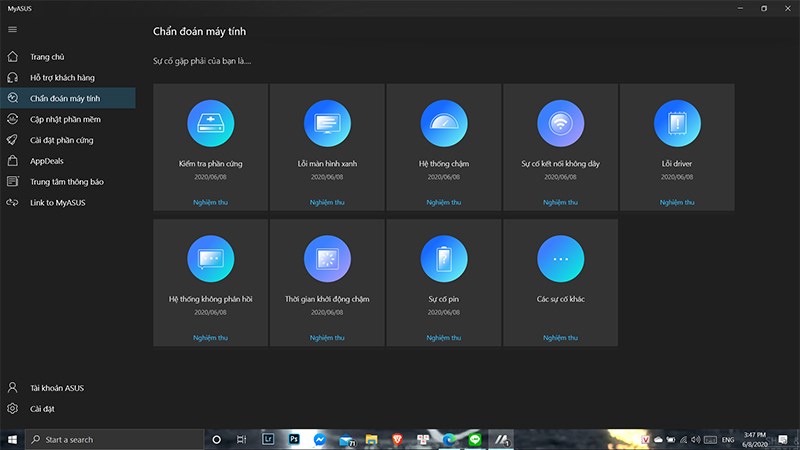
Task: Open Tài khoản ASUS account page
Action: (x=58, y=387)
